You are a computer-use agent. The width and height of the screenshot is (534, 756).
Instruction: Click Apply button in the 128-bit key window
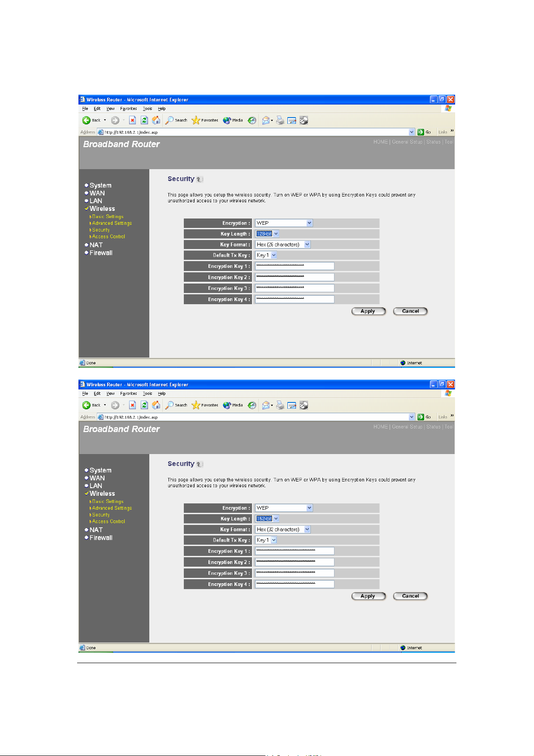368,311
